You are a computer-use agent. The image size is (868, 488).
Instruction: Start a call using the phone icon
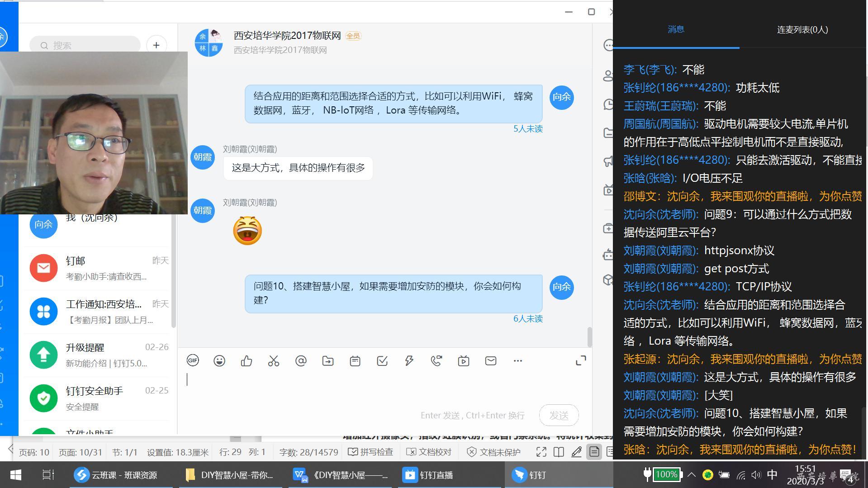[436, 360]
